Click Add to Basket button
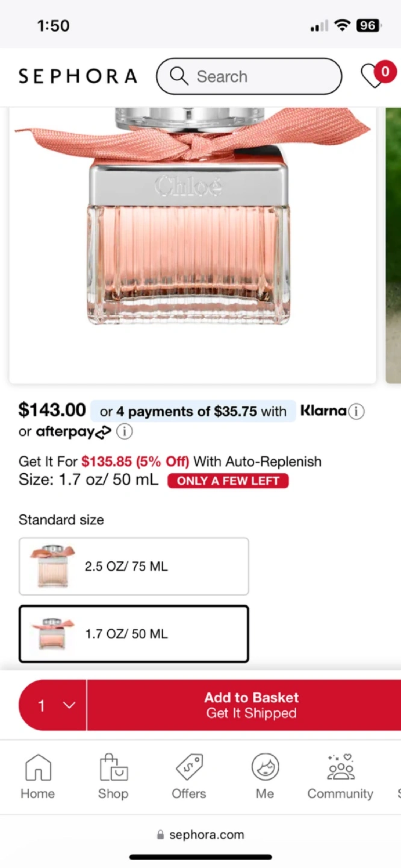 pyautogui.click(x=251, y=705)
